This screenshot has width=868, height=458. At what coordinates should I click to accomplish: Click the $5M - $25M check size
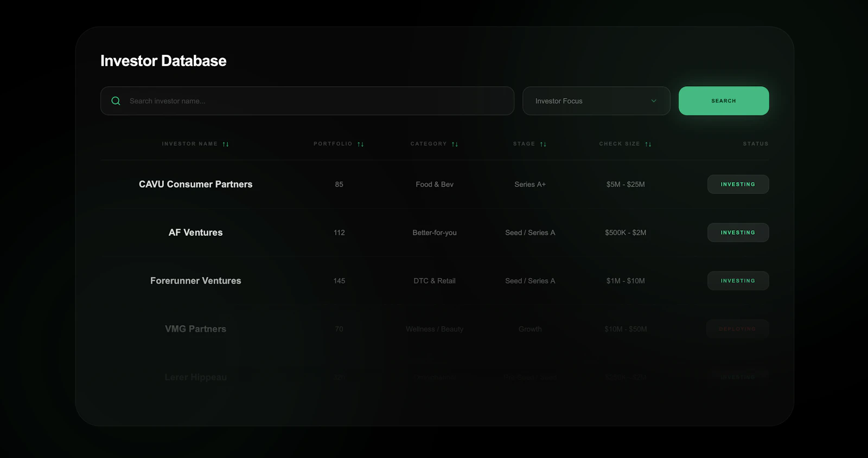pyautogui.click(x=626, y=184)
